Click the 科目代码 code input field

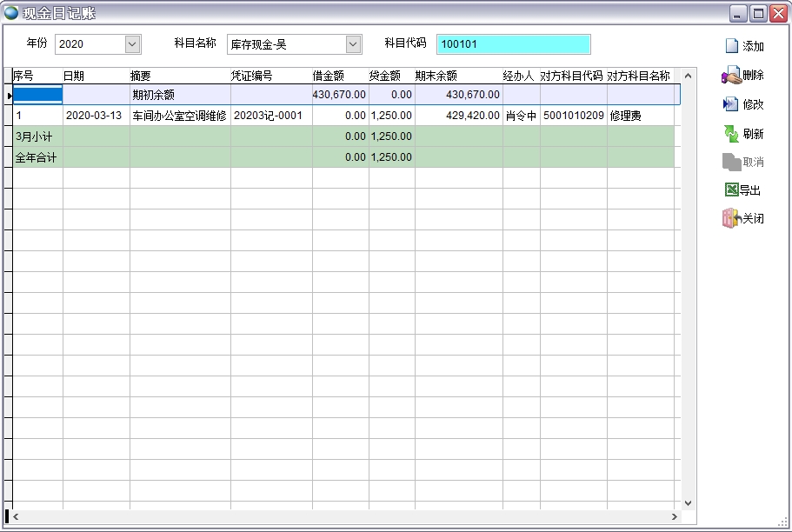(x=513, y=43)
